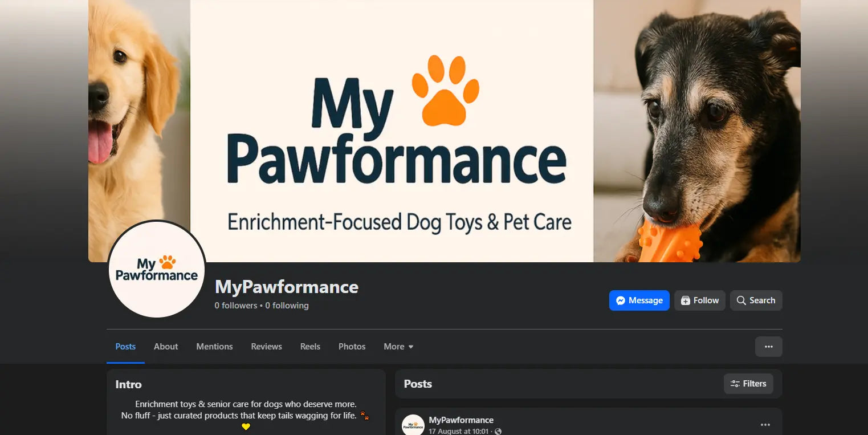The height and width of the screenshot is (435, 868).
Task: View the Photos tab
Action: click(352, 347)
